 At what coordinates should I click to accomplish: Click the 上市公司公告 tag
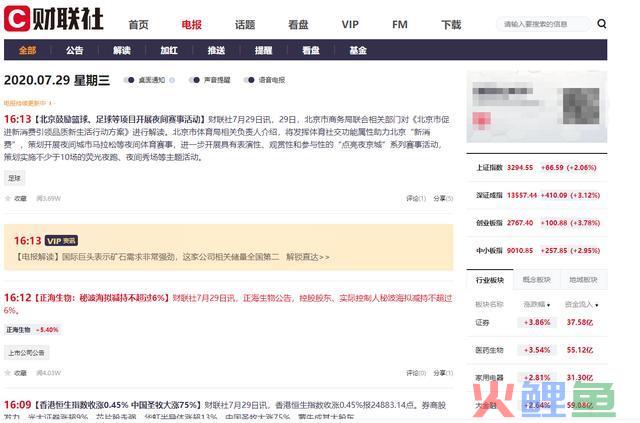27,352
